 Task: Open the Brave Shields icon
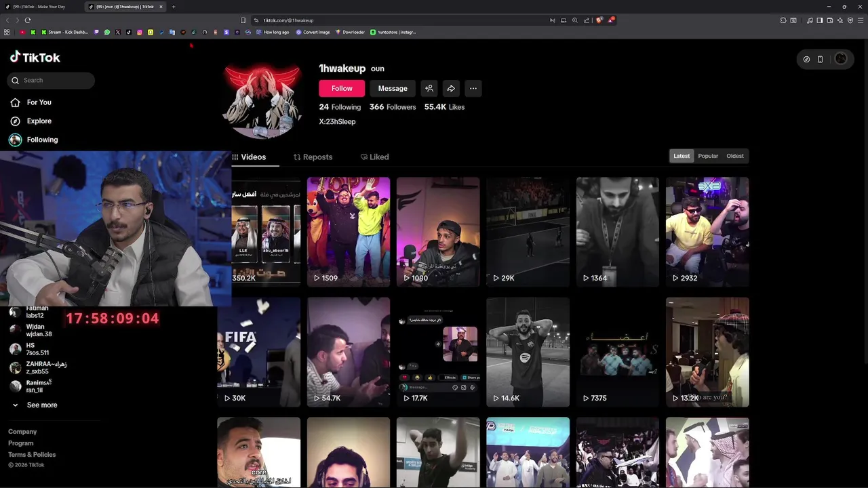[599, 20]
